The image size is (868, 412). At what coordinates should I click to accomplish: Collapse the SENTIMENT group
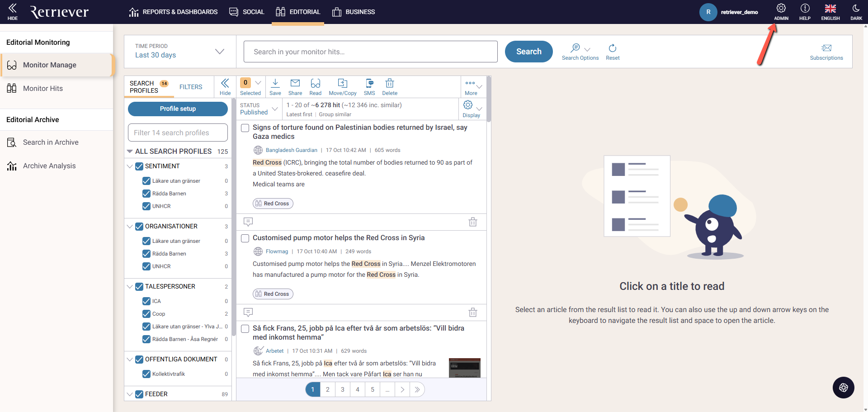point(130,166)
